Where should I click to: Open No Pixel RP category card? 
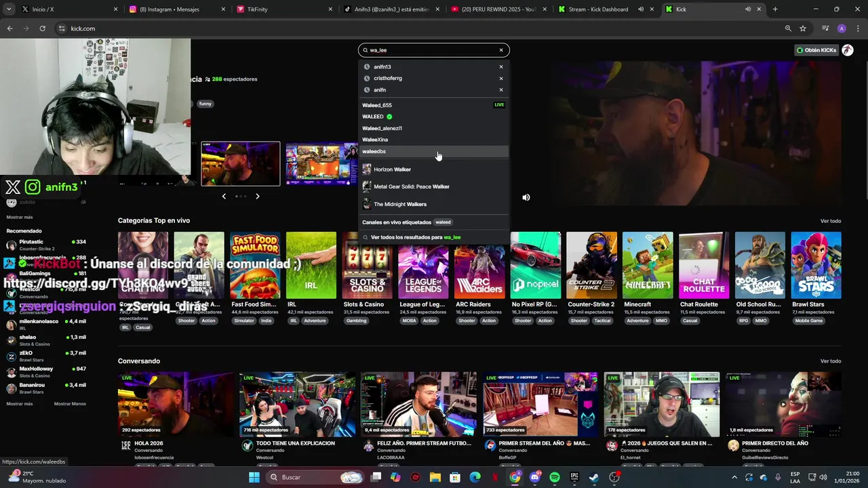tap(536, 265)
